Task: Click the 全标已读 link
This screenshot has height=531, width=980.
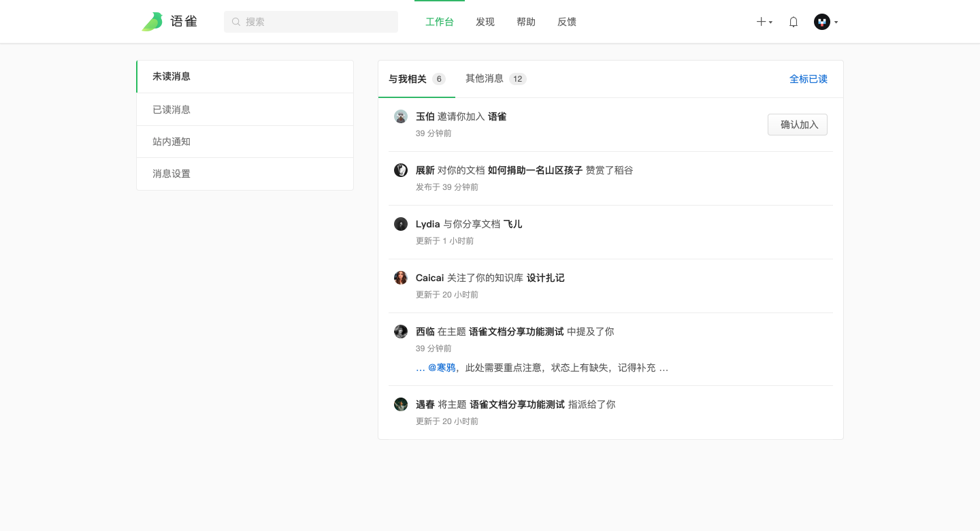Action: coord(808,79)
